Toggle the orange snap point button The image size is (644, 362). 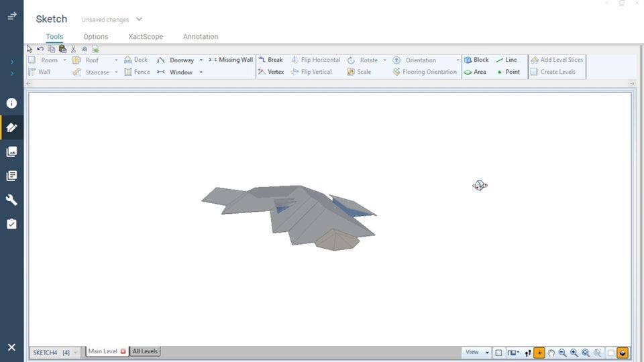click(539, 353)
